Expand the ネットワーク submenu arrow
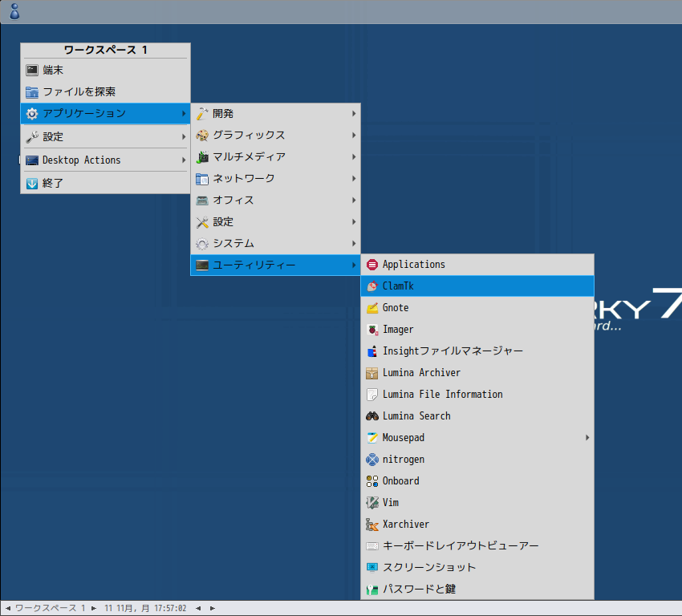Viewport: 682px width, 616px height. click(x=354, y=179)
